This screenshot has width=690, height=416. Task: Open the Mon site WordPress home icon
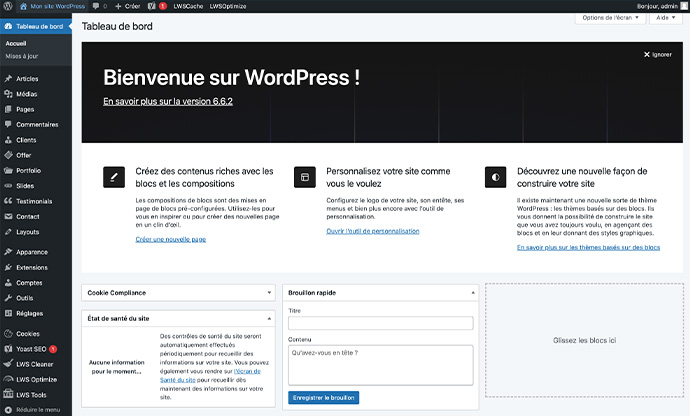pos(23,6)
